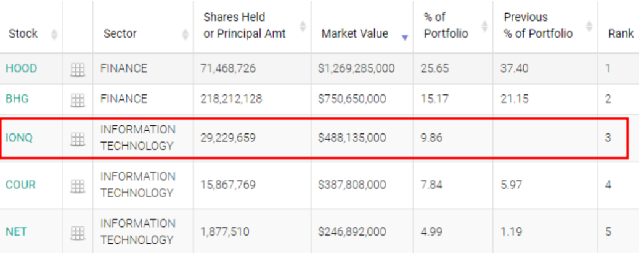The image size is (644, 253).
Task: Select the $1,269,285,000 market value
Action: tap(356, 68)
